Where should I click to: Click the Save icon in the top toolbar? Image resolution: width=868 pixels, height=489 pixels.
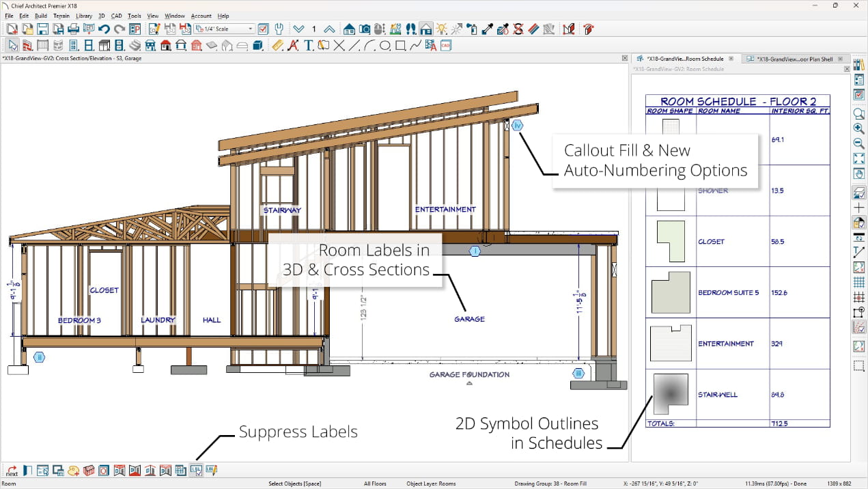point(42,29)
